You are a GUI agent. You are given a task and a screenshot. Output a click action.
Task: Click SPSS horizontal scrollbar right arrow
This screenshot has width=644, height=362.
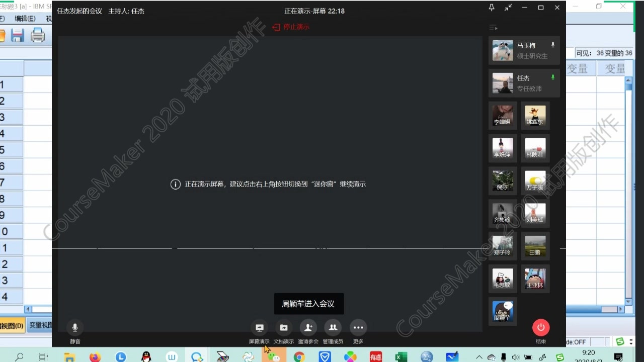click(621, 310)
